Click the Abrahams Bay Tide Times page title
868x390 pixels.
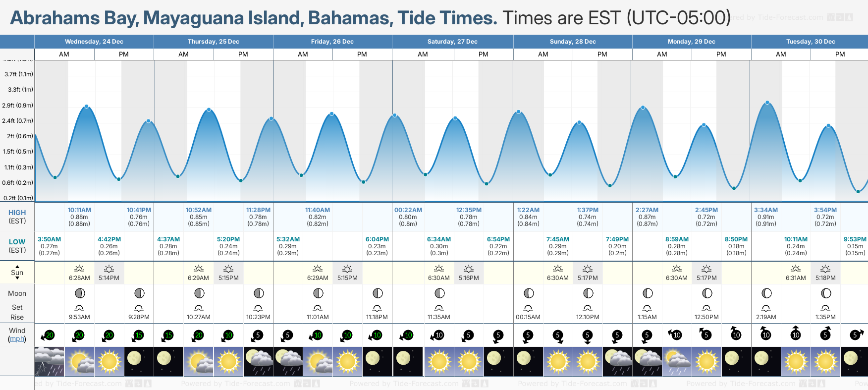tap(254, 18)
